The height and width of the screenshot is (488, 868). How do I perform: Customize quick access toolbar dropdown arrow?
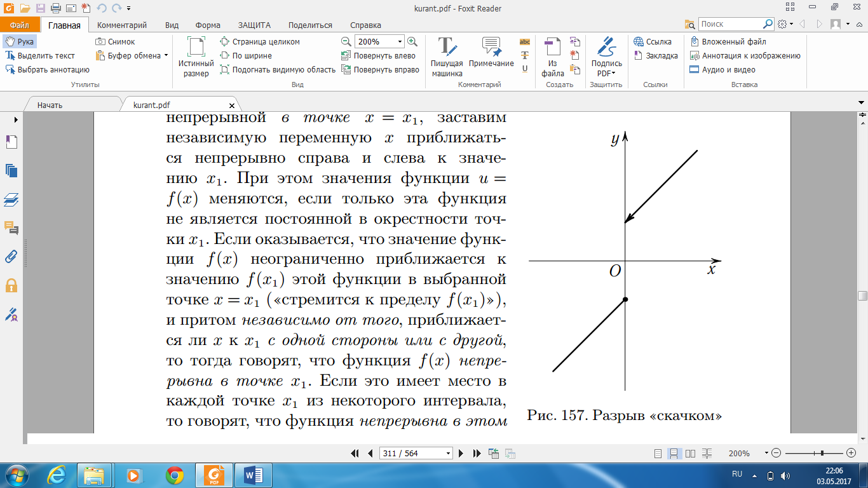pos(128,8)
